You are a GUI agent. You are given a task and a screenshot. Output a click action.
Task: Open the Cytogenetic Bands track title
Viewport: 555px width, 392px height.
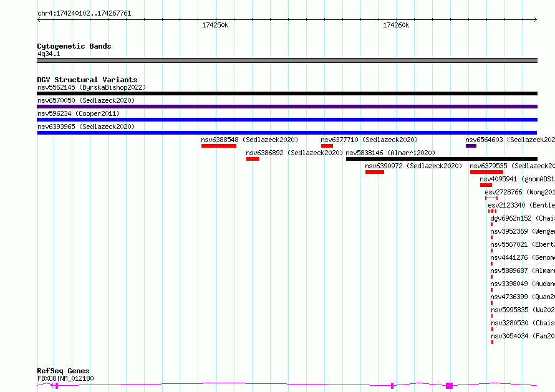(x=74, y=46)
